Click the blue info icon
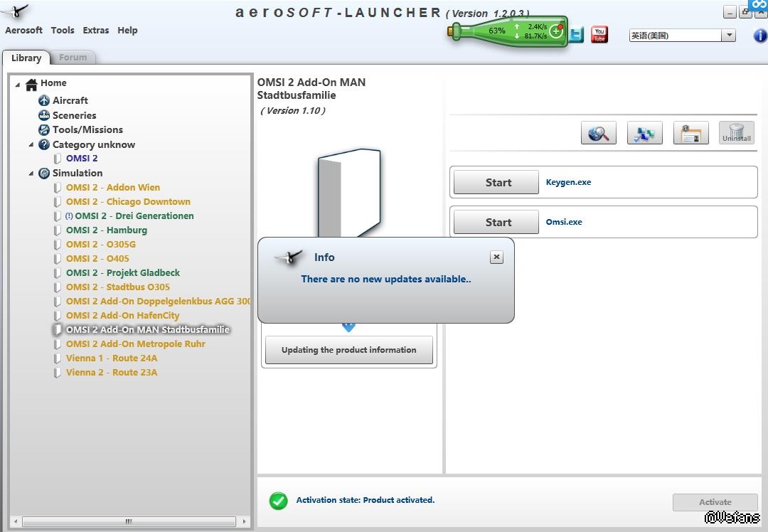768x532 pixels. 759,36
